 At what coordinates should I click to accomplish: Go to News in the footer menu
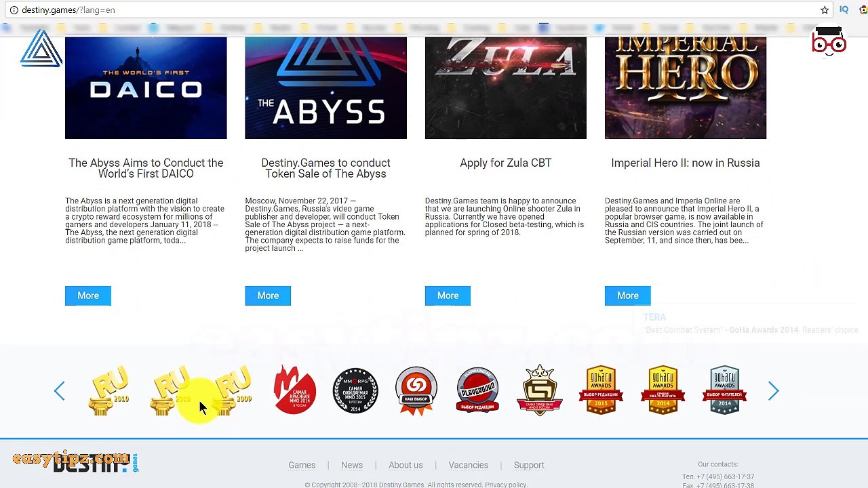tap(352, 465)
